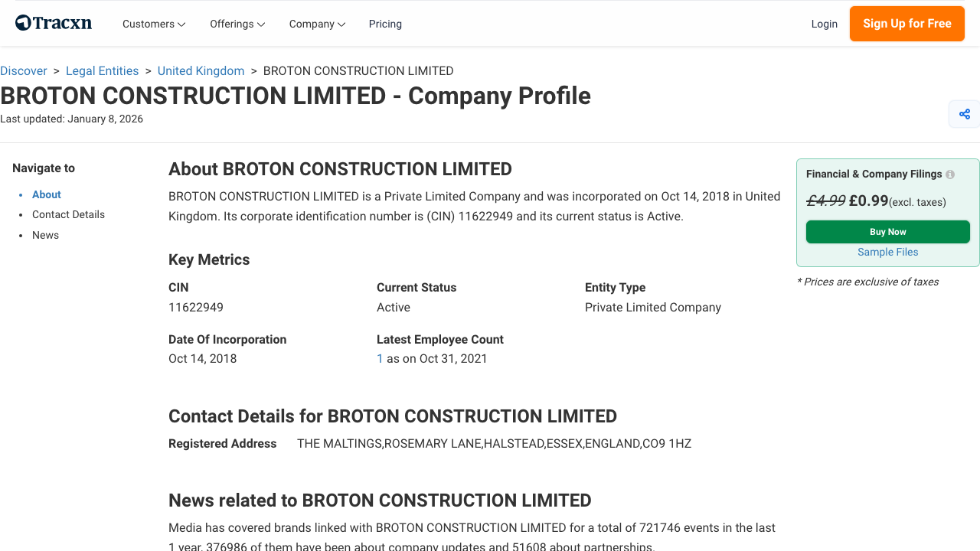This screenshot has height=551, width=980.
Task: Open the News section from sidebar navigation
Action: [x=45, y=235]
